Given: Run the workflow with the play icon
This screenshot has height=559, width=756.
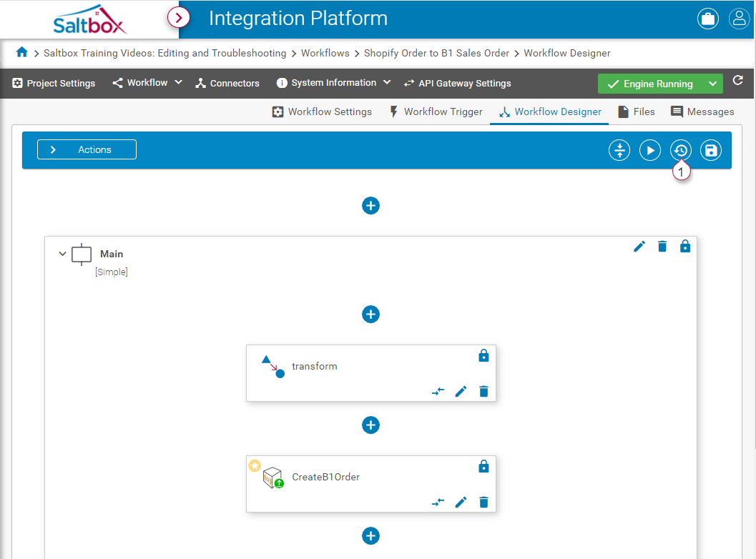Looking at the screenshot, I should pyautogui.click(x=649, y=150).
